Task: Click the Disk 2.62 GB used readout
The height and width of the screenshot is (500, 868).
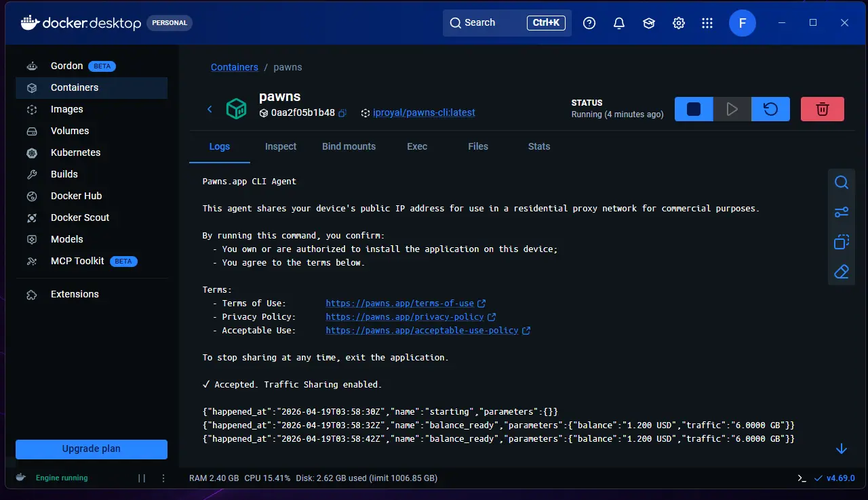Action: [366, 478]
